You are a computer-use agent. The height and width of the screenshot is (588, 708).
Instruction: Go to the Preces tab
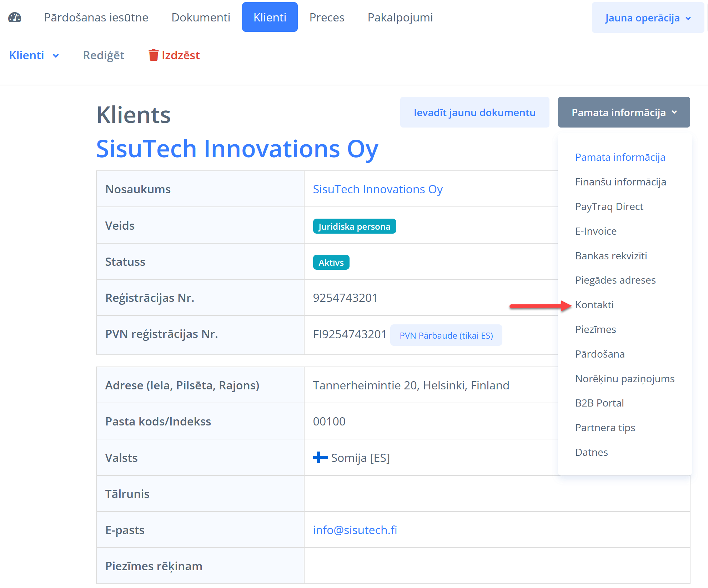327,17
